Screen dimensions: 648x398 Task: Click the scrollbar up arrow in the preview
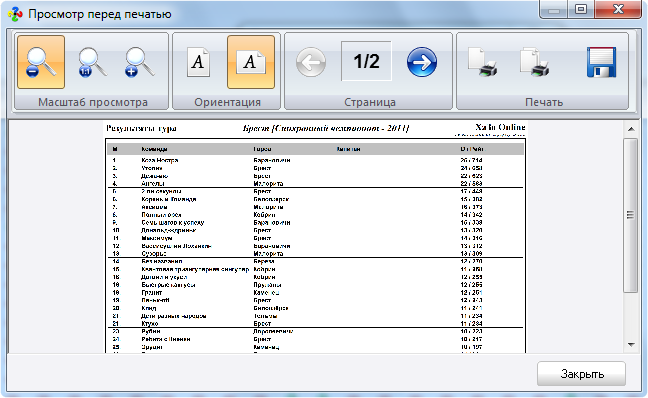(x=631, y=129)
